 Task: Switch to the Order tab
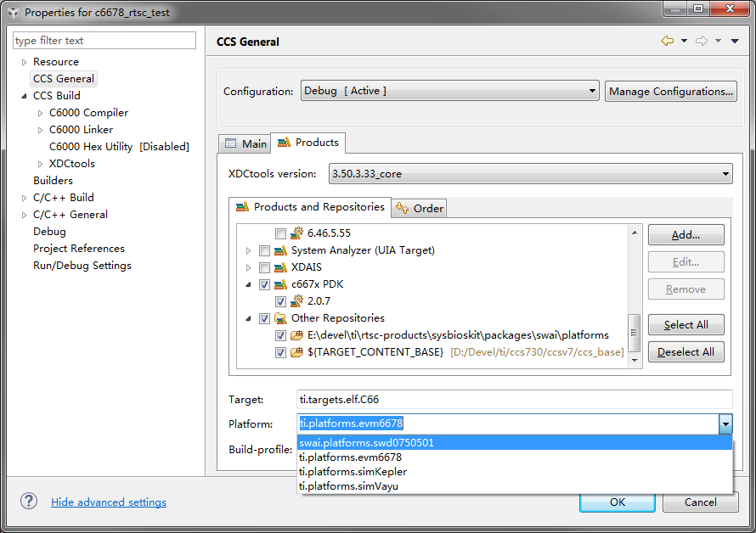point(420,208)
